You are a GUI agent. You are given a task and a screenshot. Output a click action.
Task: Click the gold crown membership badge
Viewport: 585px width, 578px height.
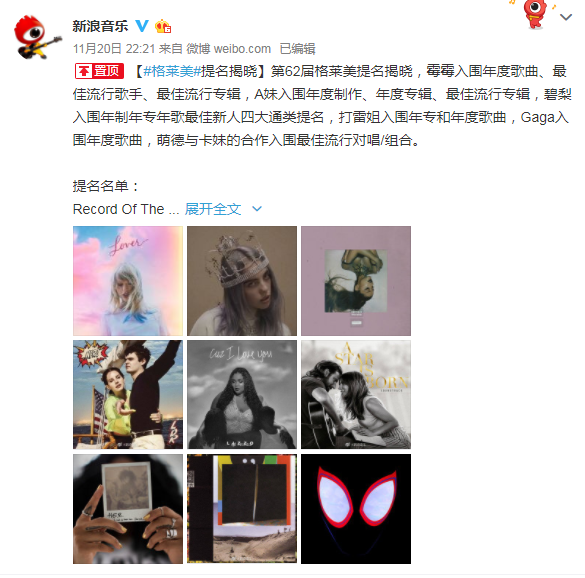tap(163, 26)
